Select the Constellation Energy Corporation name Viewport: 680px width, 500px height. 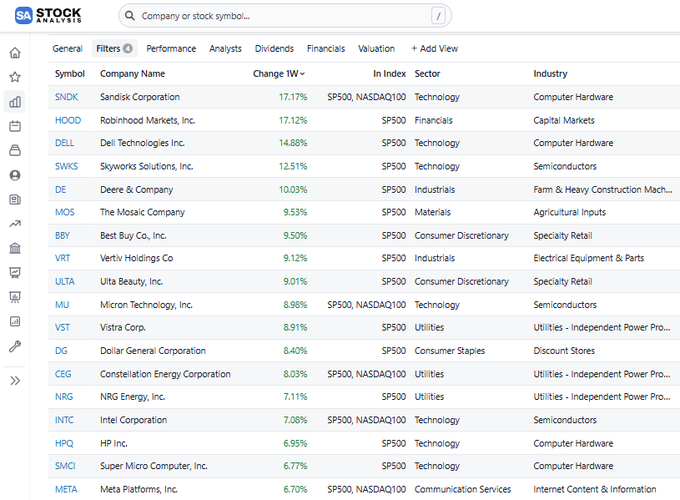click(165, 374)
